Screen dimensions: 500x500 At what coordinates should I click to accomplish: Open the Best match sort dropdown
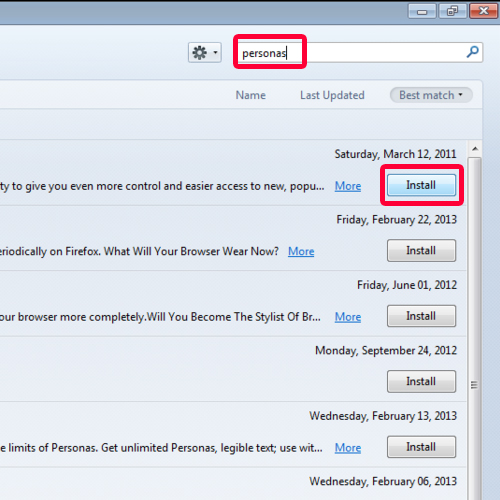[x=431, y=95]
